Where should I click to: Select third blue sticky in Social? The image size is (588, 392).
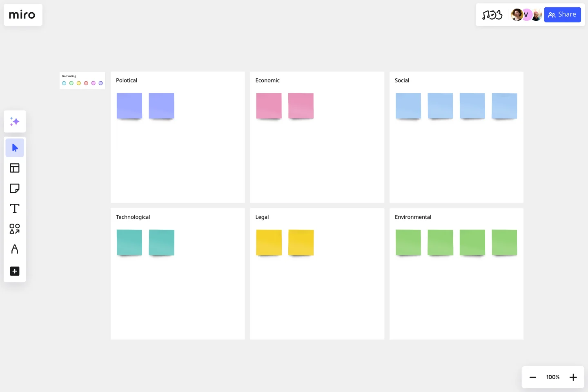pos(472,106)
